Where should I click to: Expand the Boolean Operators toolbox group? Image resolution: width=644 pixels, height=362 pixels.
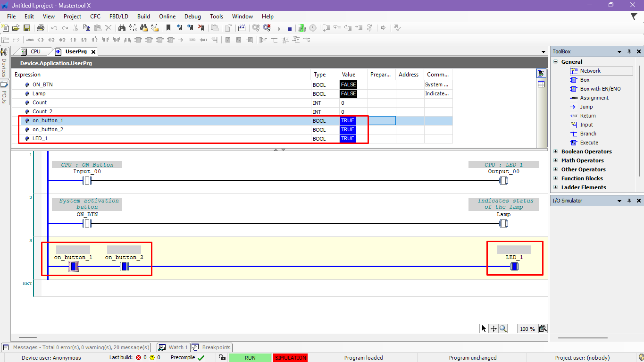[x=555, y=152]
